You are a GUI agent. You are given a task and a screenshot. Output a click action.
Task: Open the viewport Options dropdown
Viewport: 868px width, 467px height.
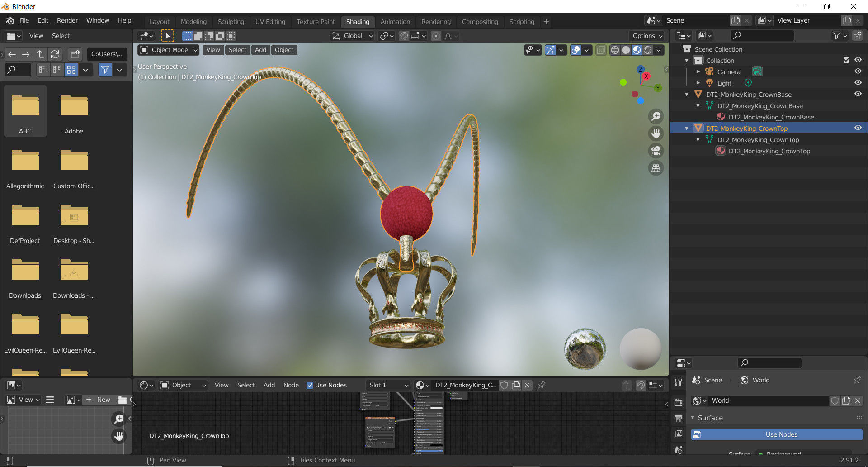pos(647,36)
